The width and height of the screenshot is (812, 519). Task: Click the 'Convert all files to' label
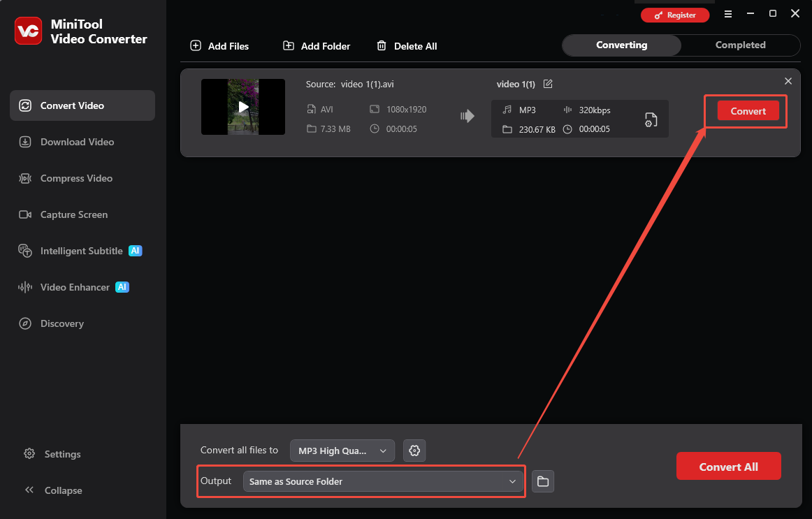(239, 450)
